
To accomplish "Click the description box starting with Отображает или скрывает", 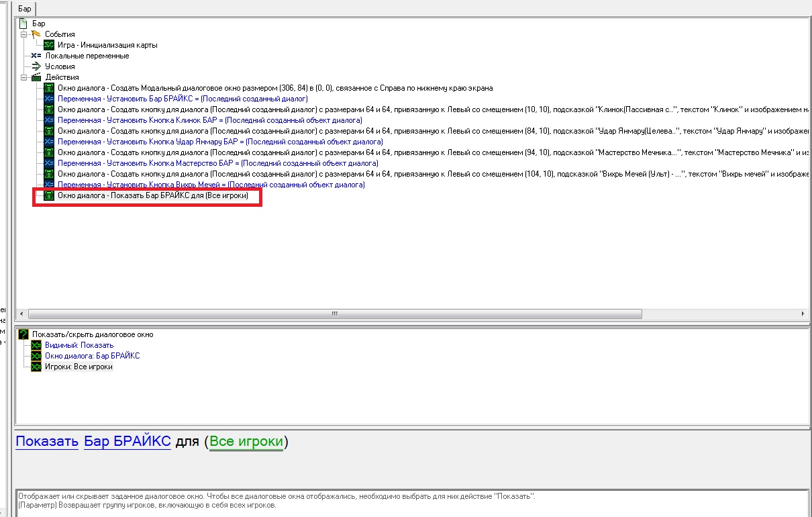I will 411,503.
